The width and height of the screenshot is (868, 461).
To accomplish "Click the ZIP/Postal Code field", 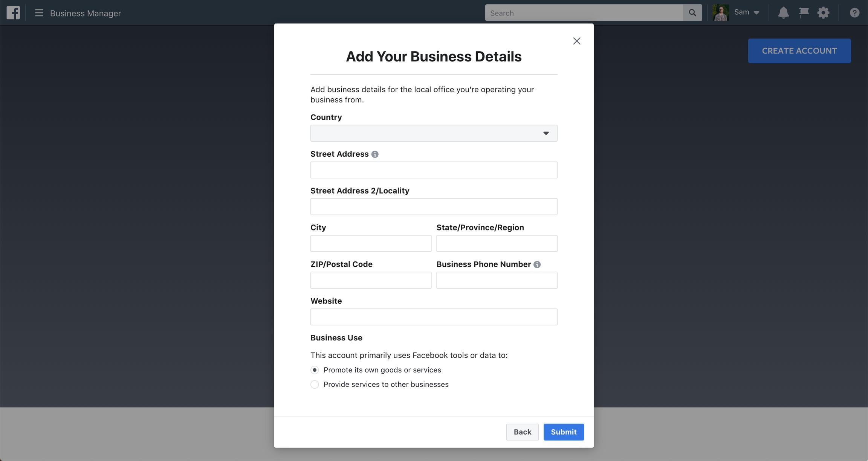I will (371, 280).
